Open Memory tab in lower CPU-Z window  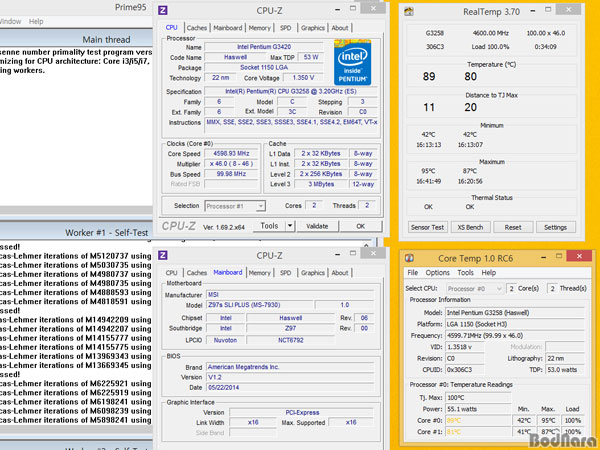(x=259, y=272)
